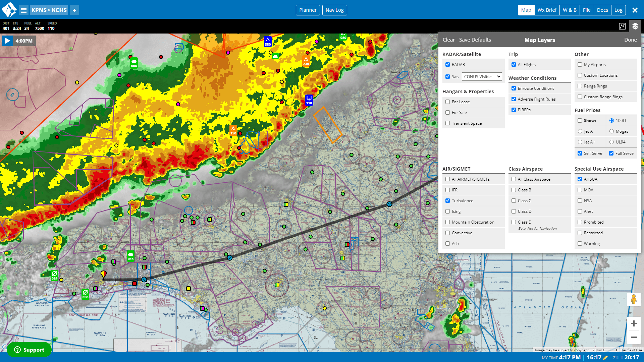644x362 pixels.
Task: Click the Play button to animate flight
Action: click(7, 40)
